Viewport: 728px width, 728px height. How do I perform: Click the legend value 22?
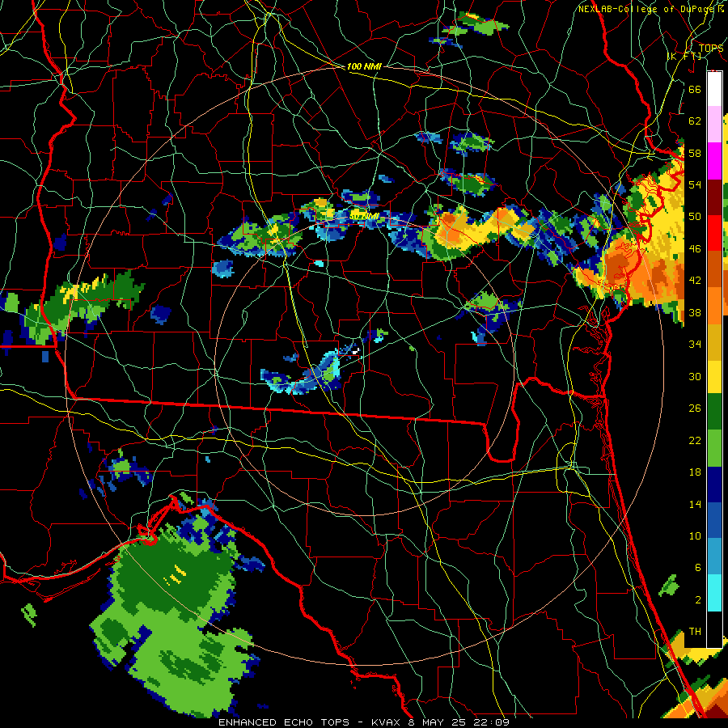(x=695, y=440)
